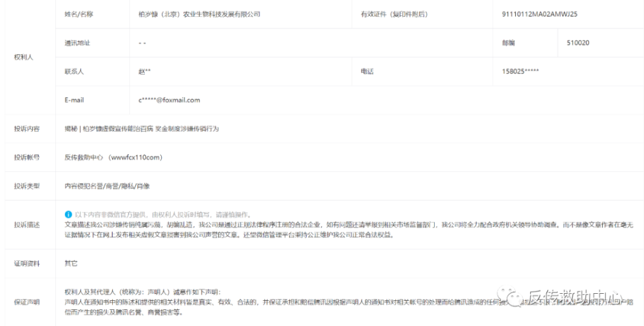Click the 证明资料 row header
This screenshot has width=644, height=326.
coord(26,264)
